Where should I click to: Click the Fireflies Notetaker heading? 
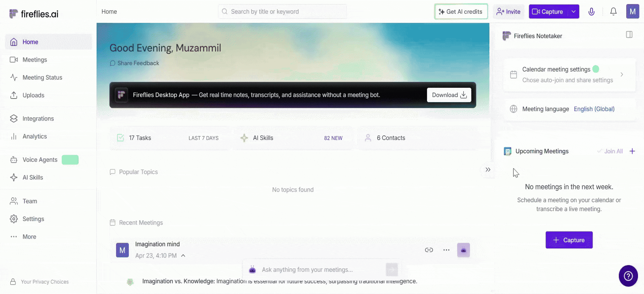[x=538, y=36]
